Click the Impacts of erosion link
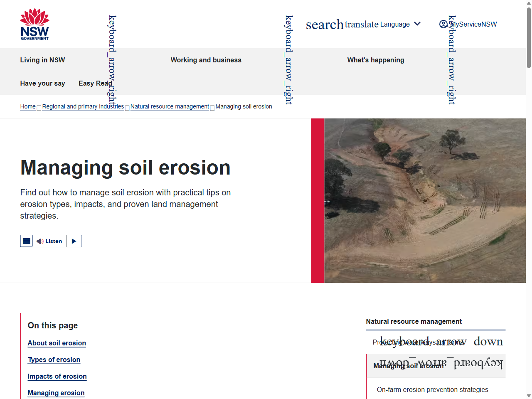Image resolution: width=532 pixels, height=399 pixels. click(57, 376)
